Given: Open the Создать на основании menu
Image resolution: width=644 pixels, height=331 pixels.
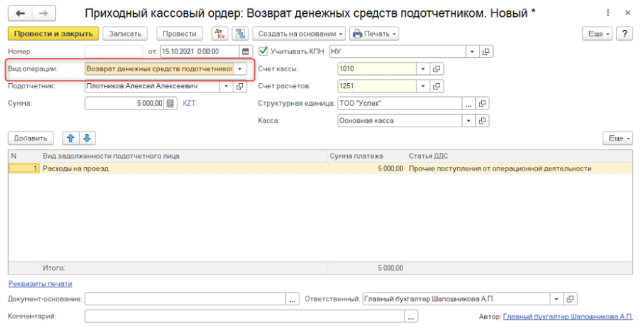Looking at the screenshot, I should (299, 33).
